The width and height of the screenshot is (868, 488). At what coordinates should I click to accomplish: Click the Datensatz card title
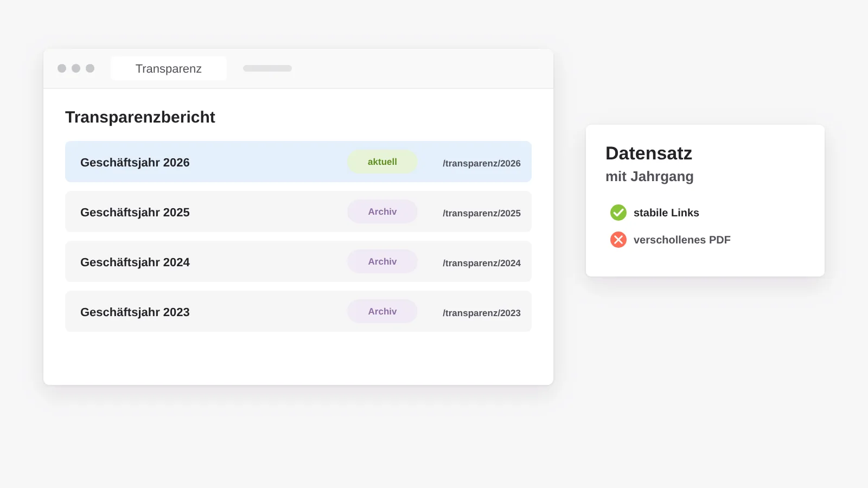tap(649, 153)
